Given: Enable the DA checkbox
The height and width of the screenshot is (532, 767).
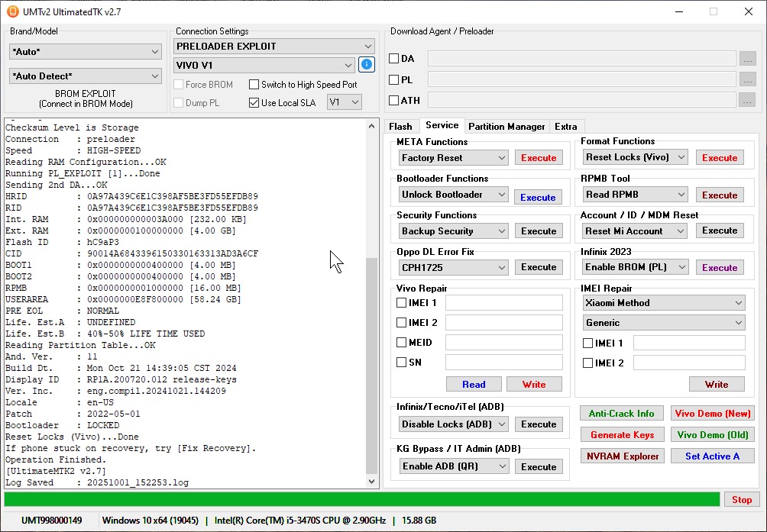Looking at the screenshot, I should point(394,59).
